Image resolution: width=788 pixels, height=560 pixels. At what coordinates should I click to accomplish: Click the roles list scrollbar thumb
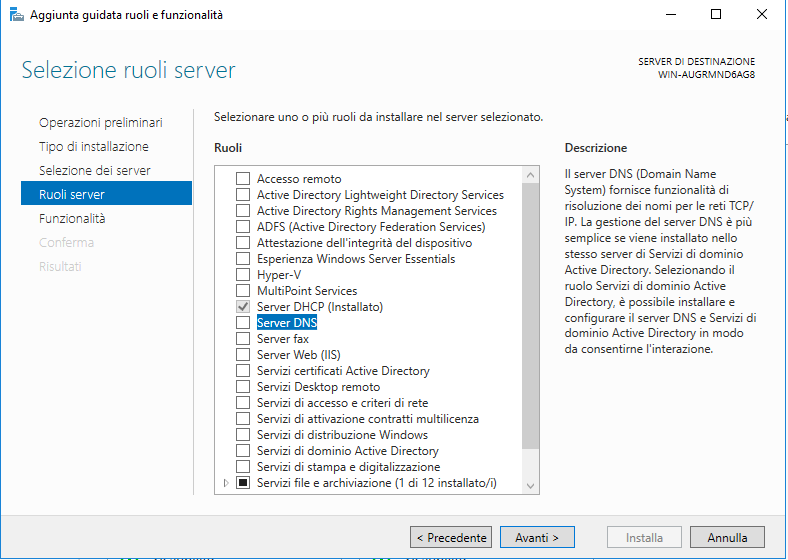click(x=530, y=316)
